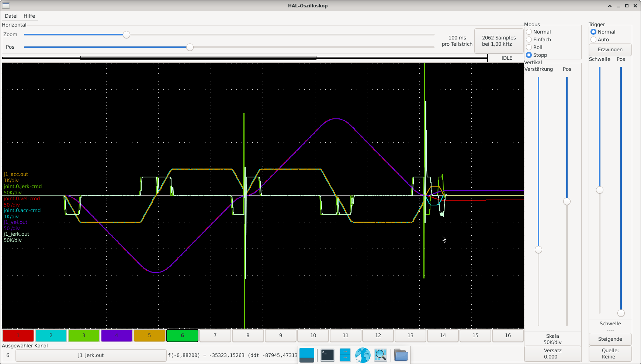The image size is (641, 364).
Task: Select the Roll mode radio button
Action: 529,48
